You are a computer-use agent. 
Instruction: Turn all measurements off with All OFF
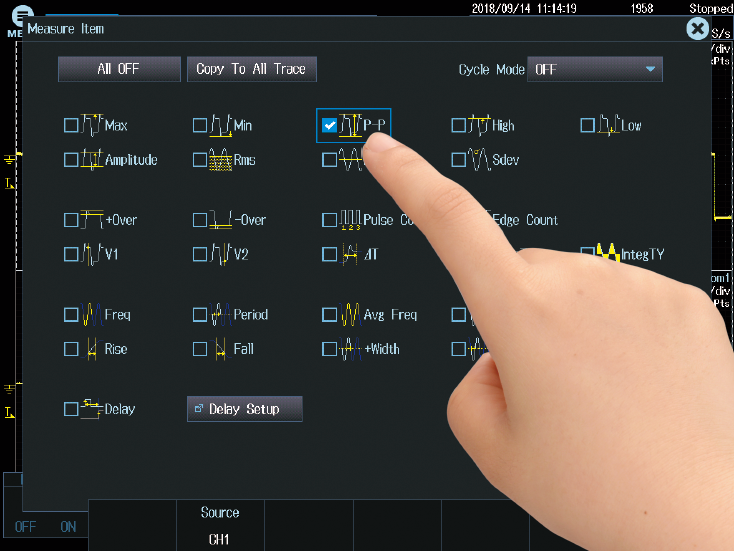click(119, 69)
